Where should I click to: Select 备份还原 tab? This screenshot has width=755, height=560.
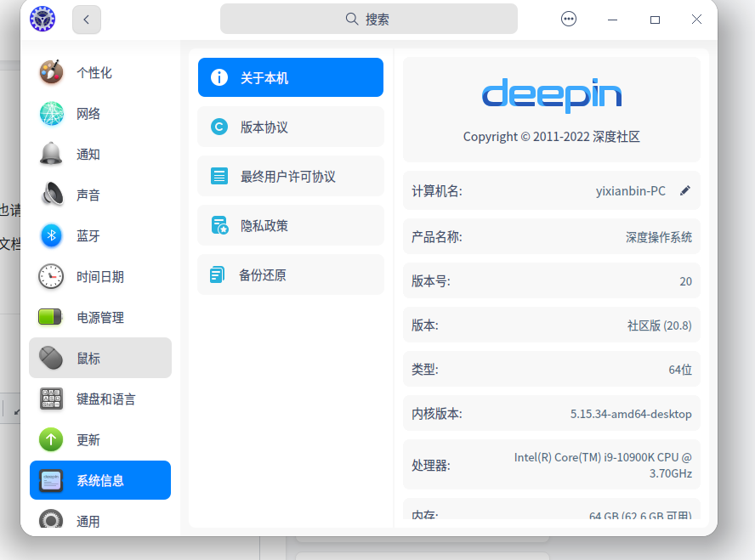click(291, 274)
